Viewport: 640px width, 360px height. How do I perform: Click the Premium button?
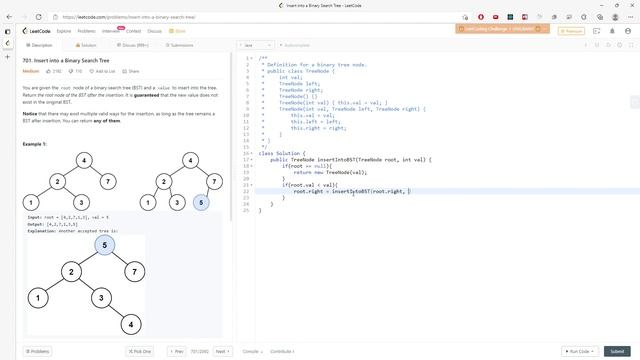(571, 31)
